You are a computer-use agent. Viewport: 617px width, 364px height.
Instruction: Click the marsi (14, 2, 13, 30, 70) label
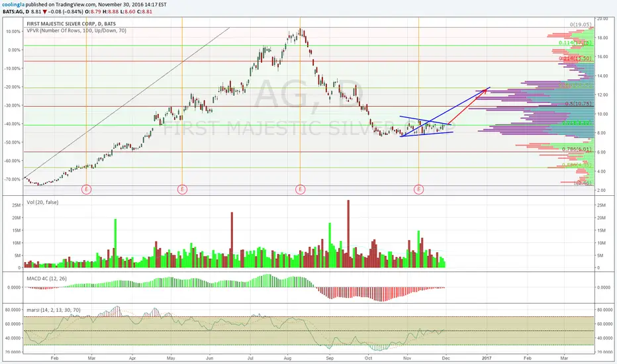coord(54,310)
